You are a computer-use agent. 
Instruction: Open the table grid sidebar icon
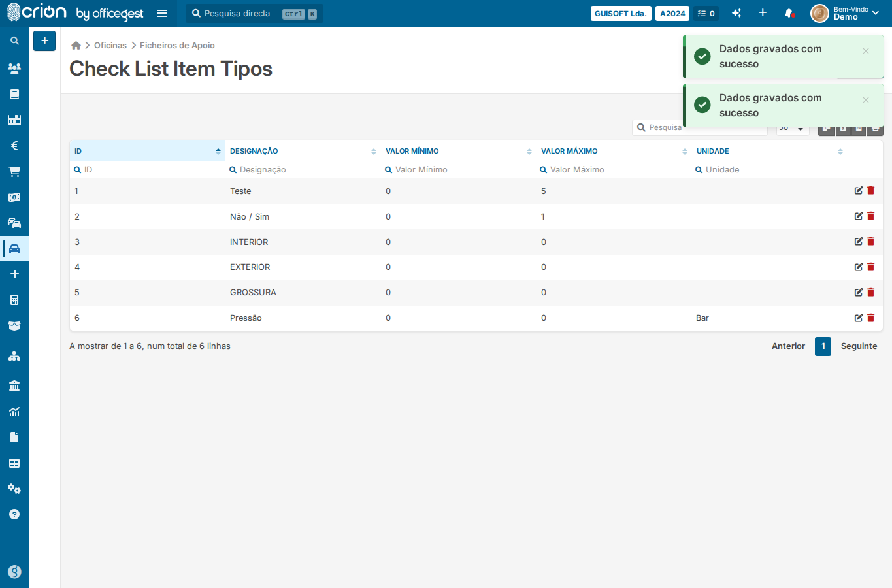tap(14, 463)
